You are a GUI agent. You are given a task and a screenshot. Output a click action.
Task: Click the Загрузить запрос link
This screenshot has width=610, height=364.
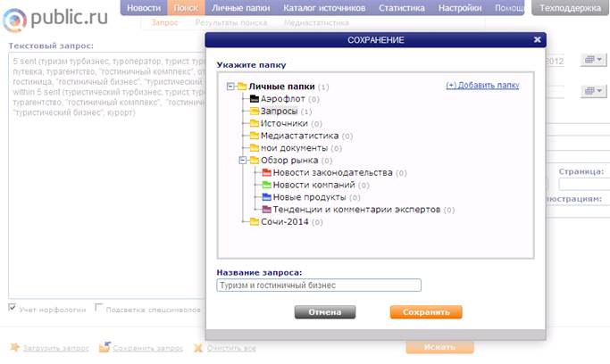pos(55,348)
